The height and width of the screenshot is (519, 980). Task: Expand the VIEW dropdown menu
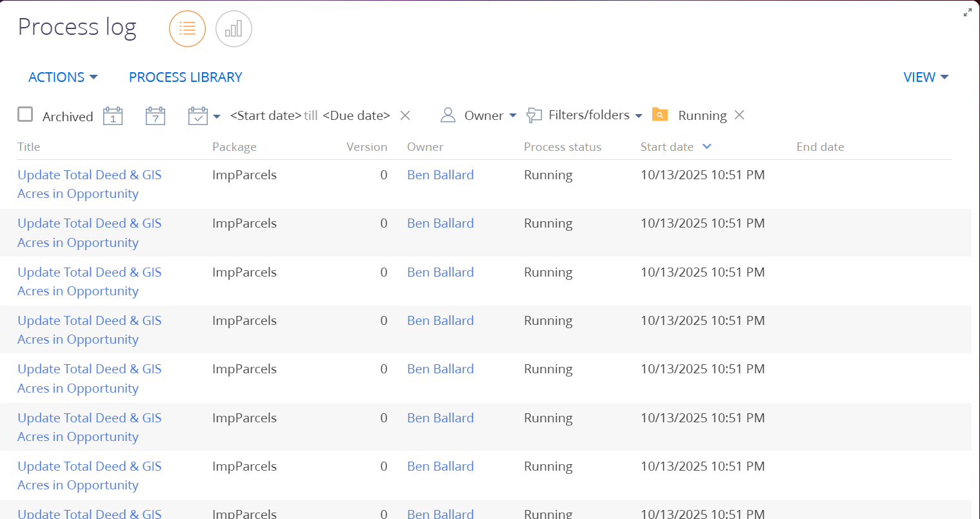tap(925, 77)
